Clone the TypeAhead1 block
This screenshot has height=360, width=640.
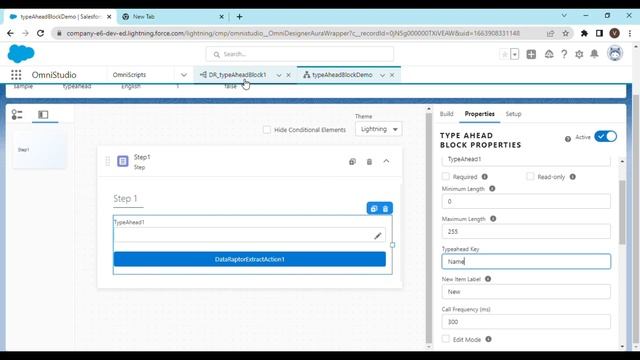click(x=373, y=209)
